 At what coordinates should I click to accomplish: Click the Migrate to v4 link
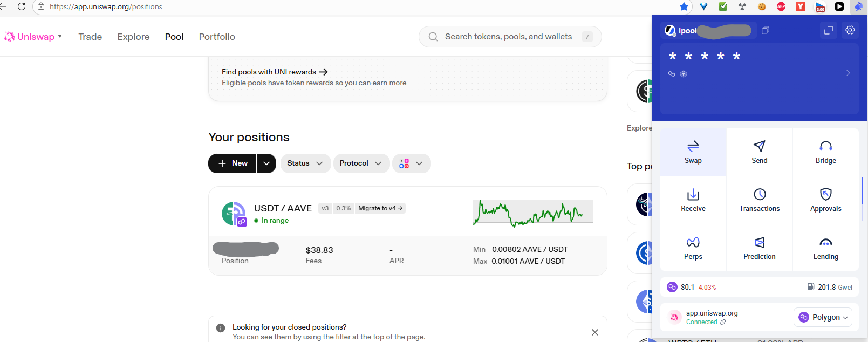coord(380,208)
